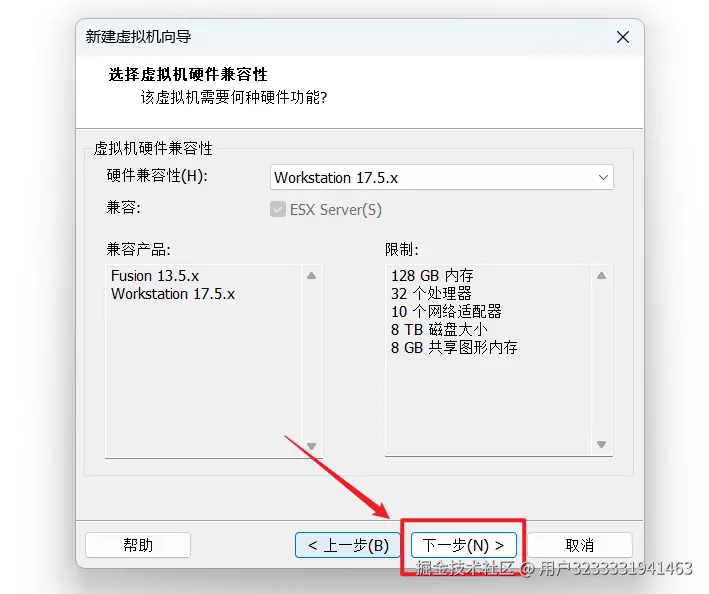
Task: Select the 32 个处理器 limit entry
Action: tap(431, 293)
